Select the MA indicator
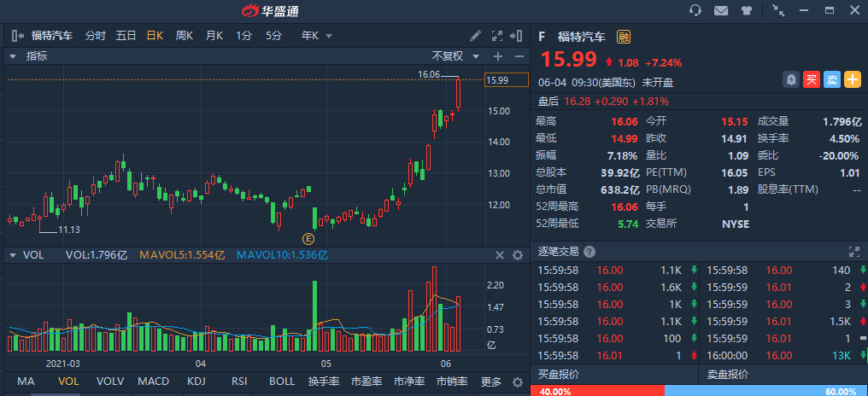The height and width of the screenshot is (396, 868). pos(26,381)
